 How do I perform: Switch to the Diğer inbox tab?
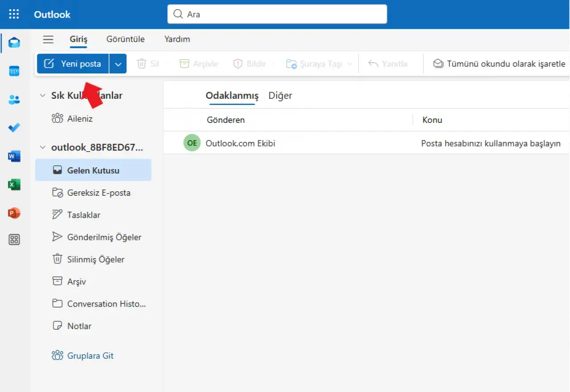point(280,96)
